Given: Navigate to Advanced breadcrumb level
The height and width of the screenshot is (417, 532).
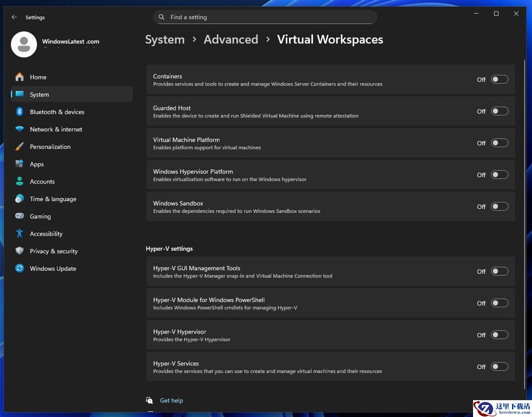Looking at the screenshot, I should (x=231, y=39).
